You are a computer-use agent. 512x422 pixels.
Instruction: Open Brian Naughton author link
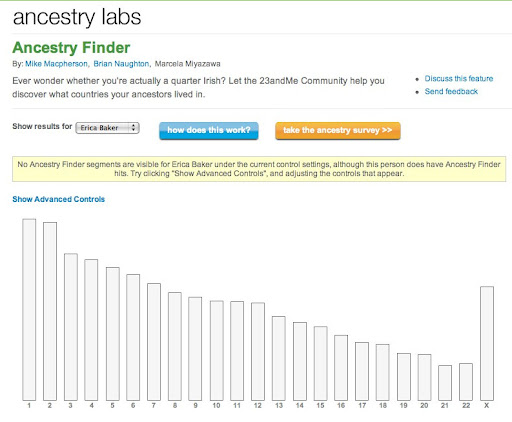(121, 64)
